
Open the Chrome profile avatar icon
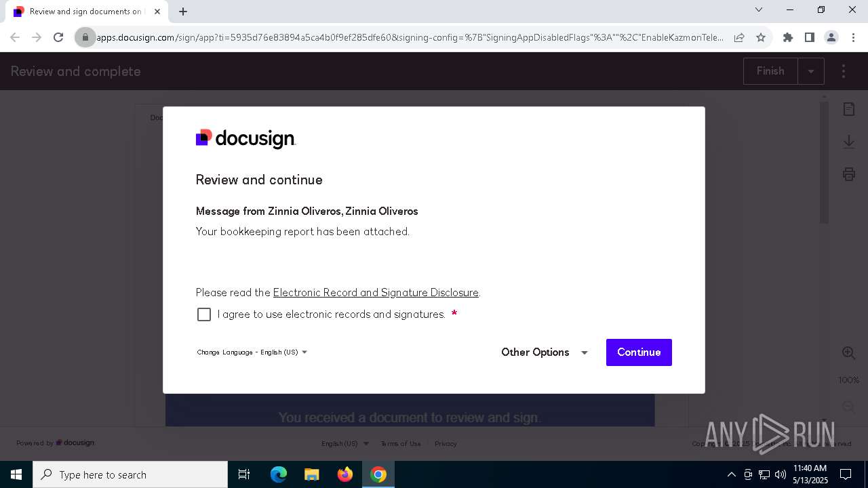pyautogui.click(x=831, y=37)
